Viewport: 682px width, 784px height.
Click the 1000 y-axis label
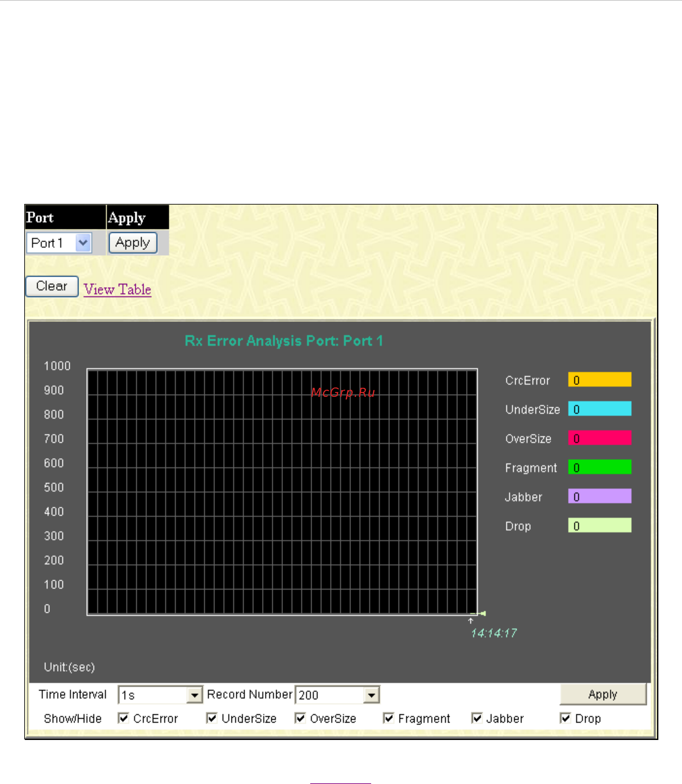pyautogui.click(x=57, y=366)
